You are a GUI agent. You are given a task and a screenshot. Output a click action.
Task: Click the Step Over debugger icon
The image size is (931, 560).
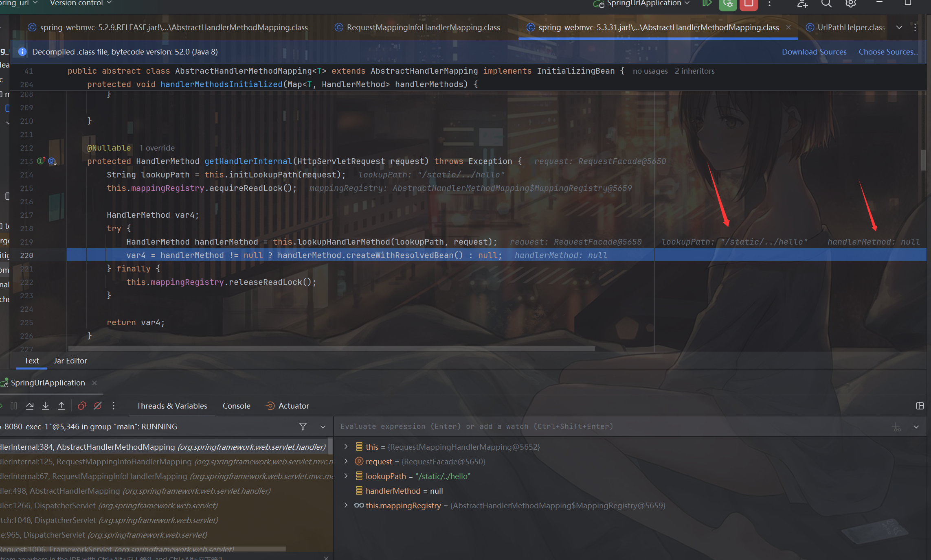click(30, 406)
